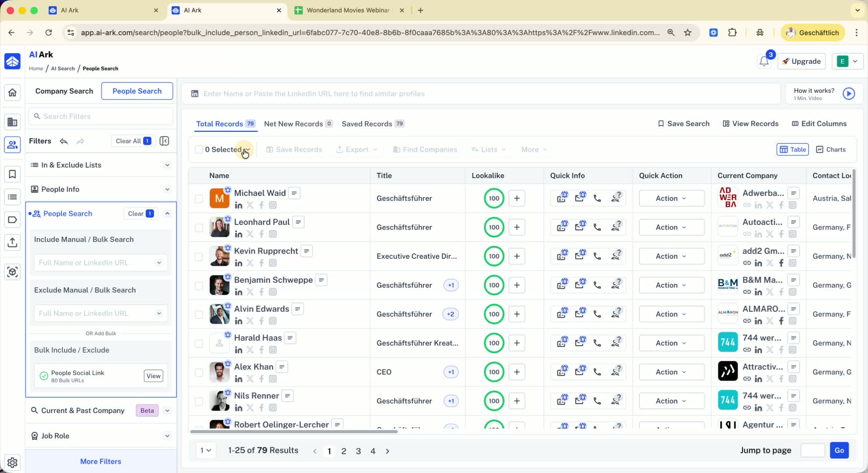
Task: Click the bookmark icon in left sidebar
Action: (12, 174)
